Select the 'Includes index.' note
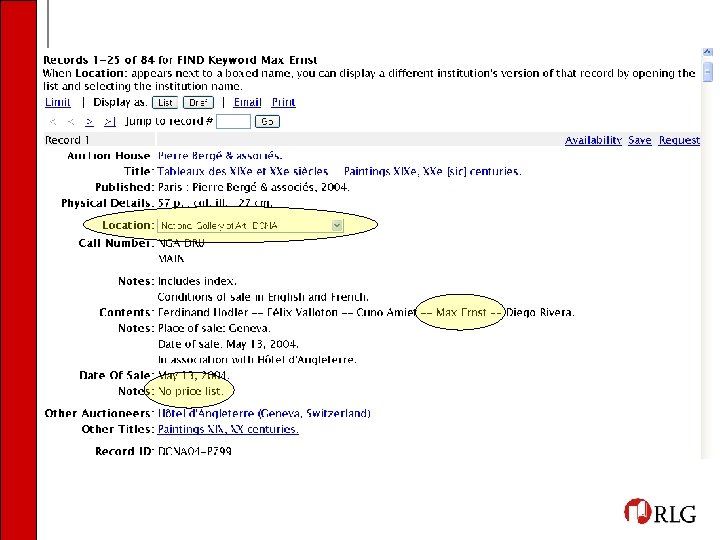Viewport: 720px width, 540px height. pyautogui.click(x=197, y=281)
